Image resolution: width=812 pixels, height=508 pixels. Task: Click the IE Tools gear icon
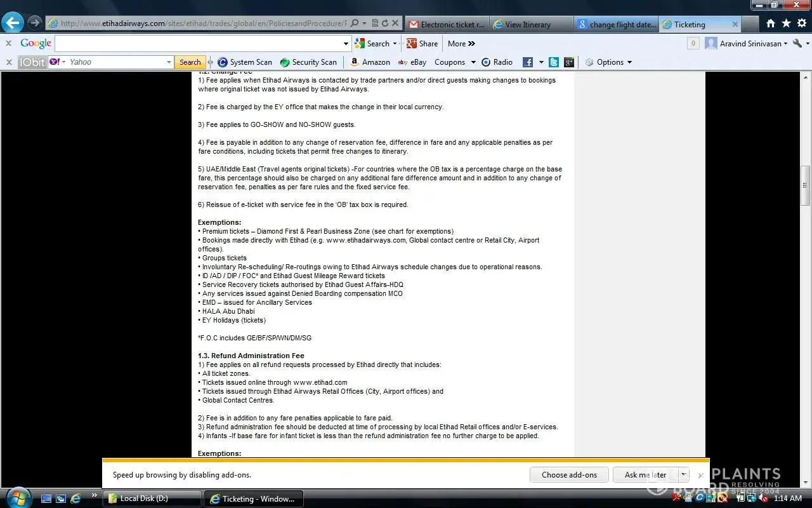802,23
